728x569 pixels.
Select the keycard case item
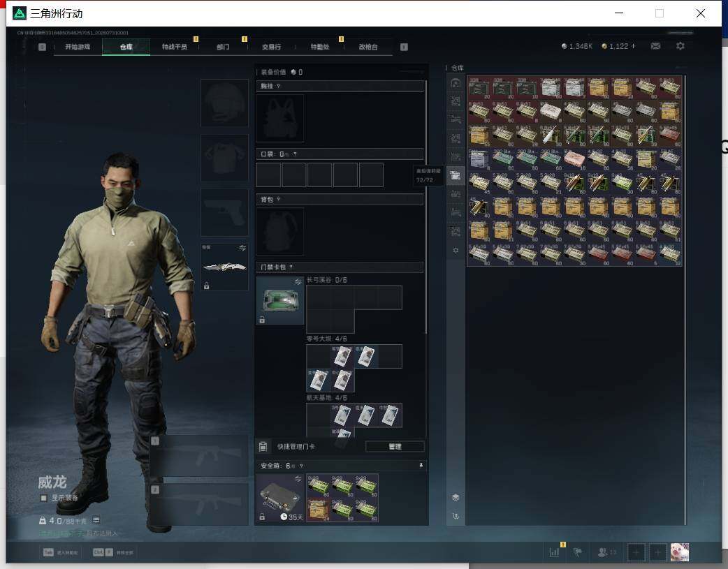tap(280, 301)
